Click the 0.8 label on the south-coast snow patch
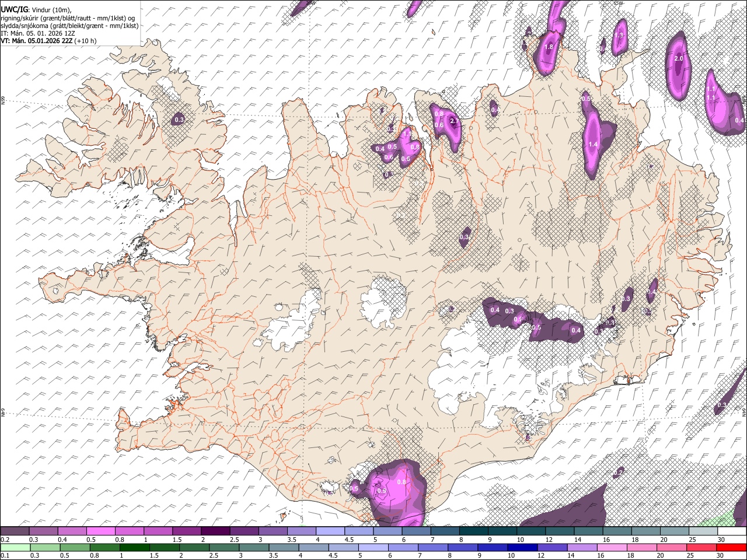Screen dimensions: 747x560 tap(402, 482)
